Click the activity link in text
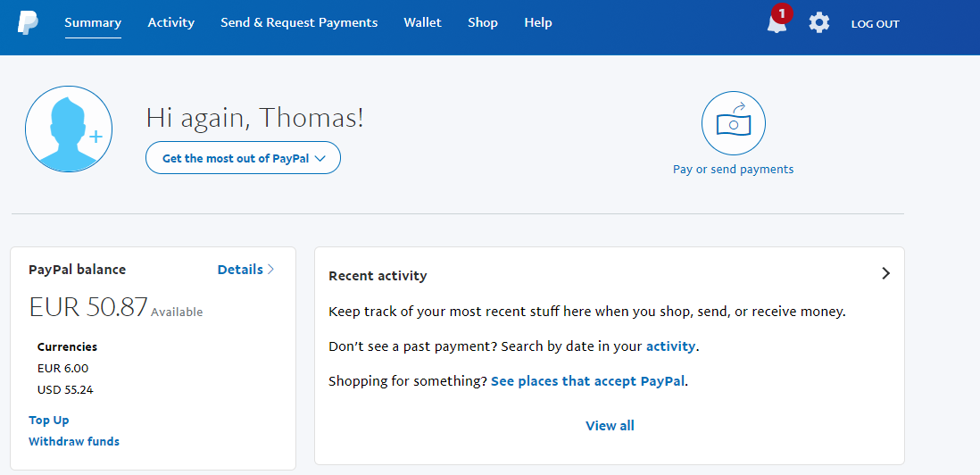 pyautogui.click(x=670, y=346)
